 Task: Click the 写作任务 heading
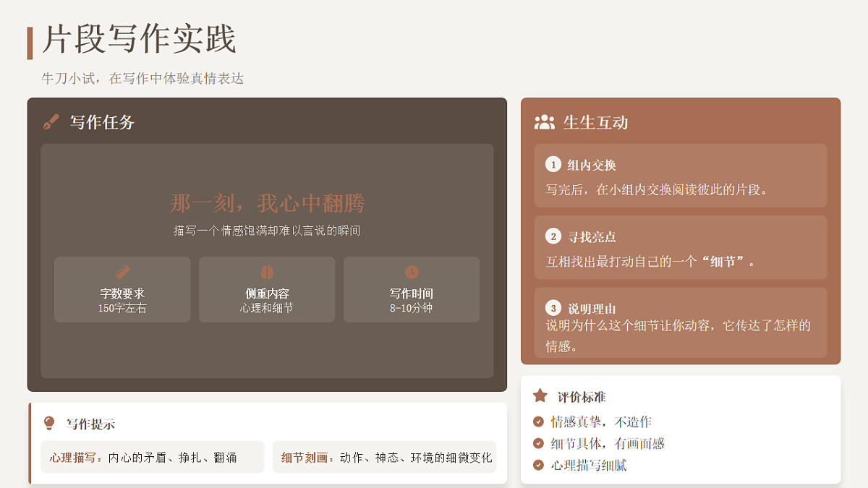pos(102,122)
